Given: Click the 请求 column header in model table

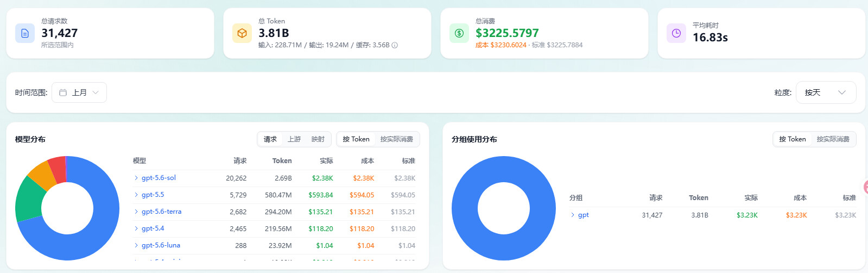Looking at the screenshot, I should (x=240, y=161).
